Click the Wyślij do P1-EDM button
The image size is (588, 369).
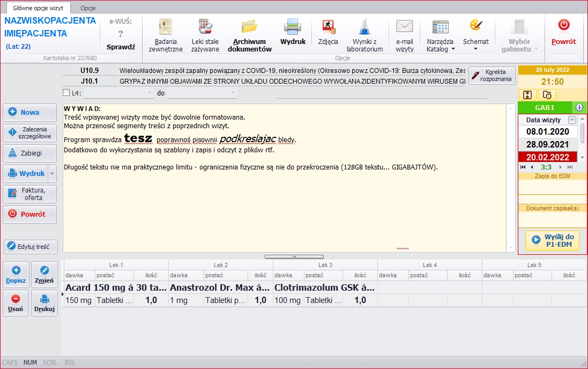552,240
